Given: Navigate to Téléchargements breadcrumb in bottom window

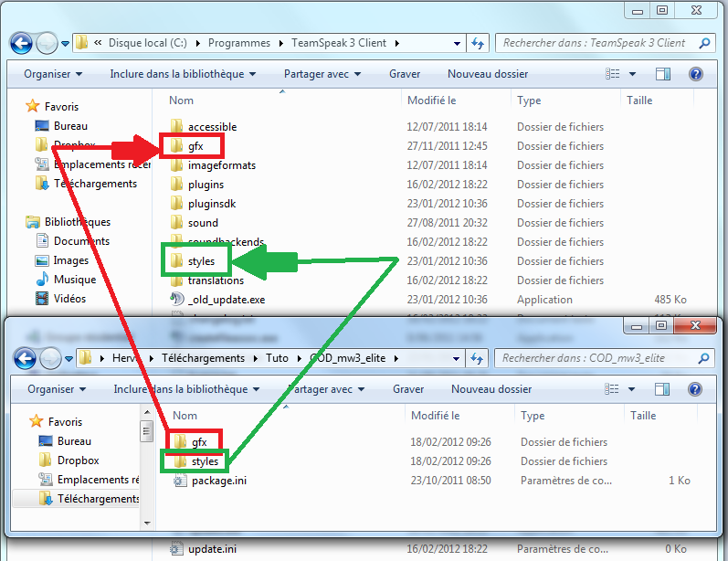Looking at the screenshot, I should pos(203,358).
